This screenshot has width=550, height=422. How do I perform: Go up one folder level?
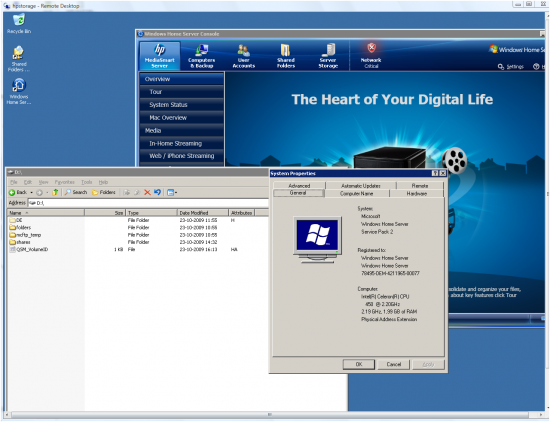point(55,192)
